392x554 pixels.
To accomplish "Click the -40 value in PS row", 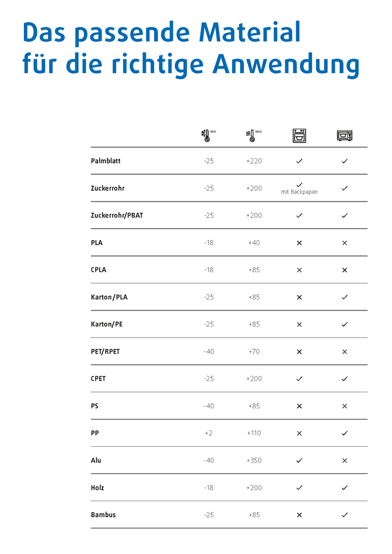I will point(209,406).
